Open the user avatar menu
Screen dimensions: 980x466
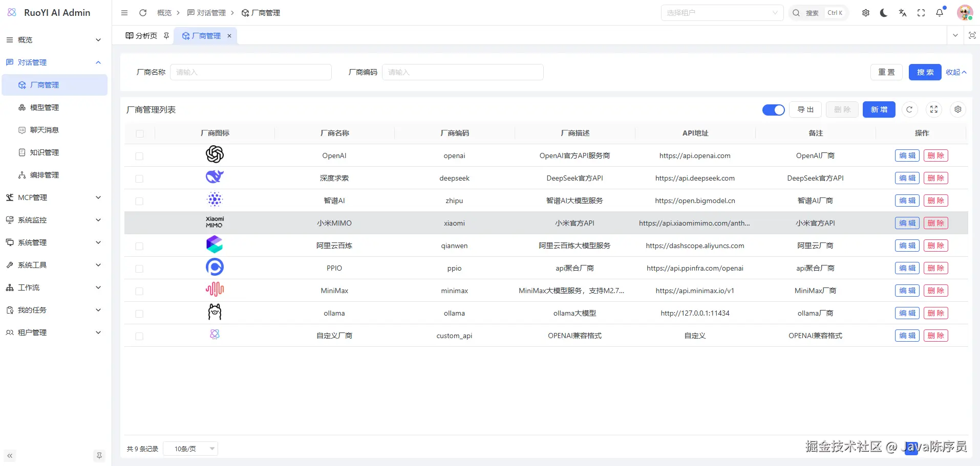(965, 13)
